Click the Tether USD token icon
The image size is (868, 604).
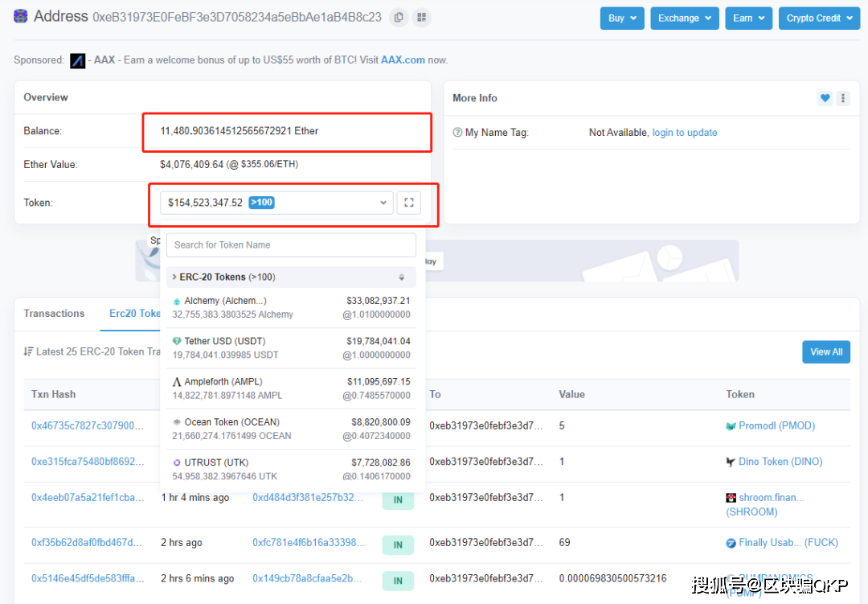point(177,341)
